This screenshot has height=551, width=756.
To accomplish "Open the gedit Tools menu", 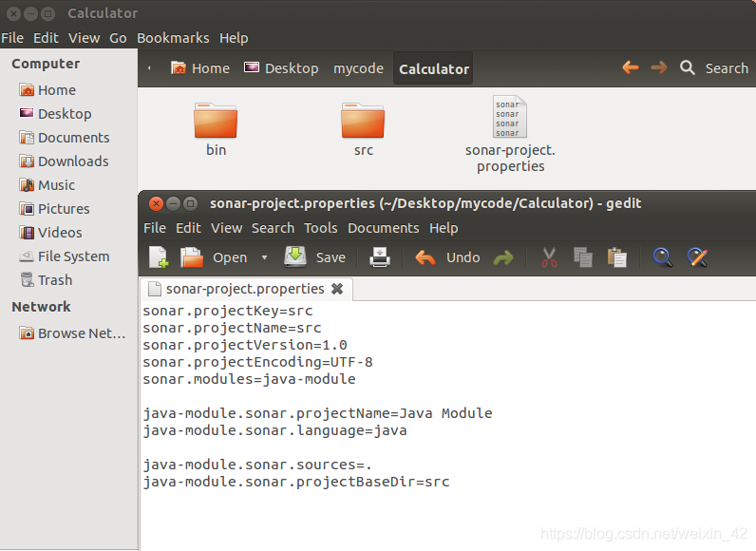I will coord(320,228).
